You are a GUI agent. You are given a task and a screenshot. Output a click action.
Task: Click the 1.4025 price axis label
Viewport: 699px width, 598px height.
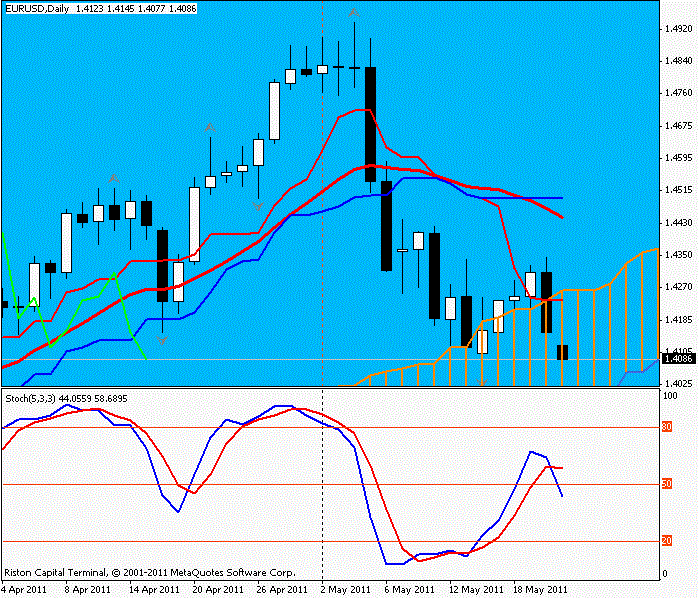678,384
